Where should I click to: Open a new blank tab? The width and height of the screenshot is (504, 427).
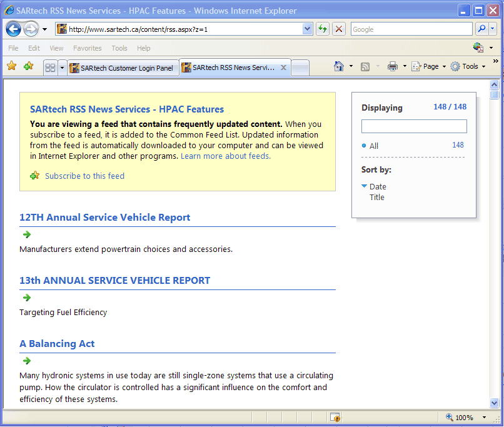[301, 68]
